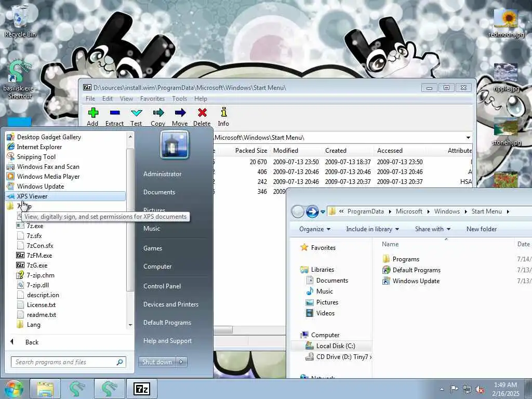532x399 pixels.
Task: Open Desktop Gadget Gallery from Start menu
Action: point(66,137)
